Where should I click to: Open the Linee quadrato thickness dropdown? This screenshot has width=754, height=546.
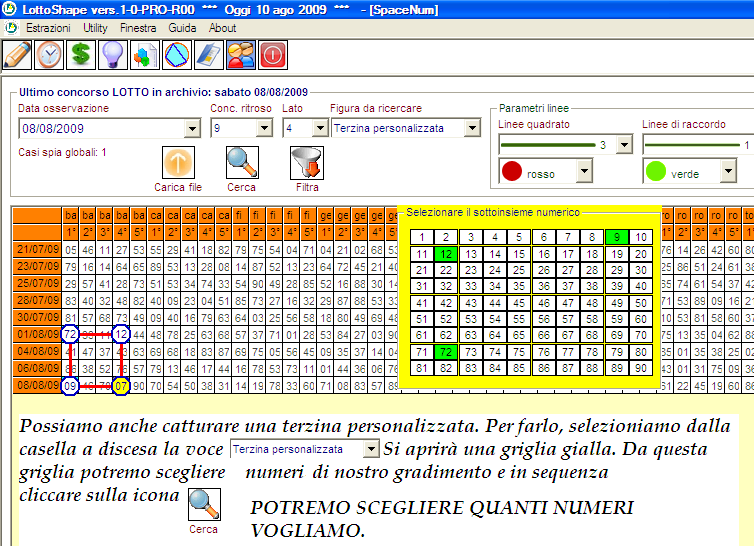coord(624,144)
